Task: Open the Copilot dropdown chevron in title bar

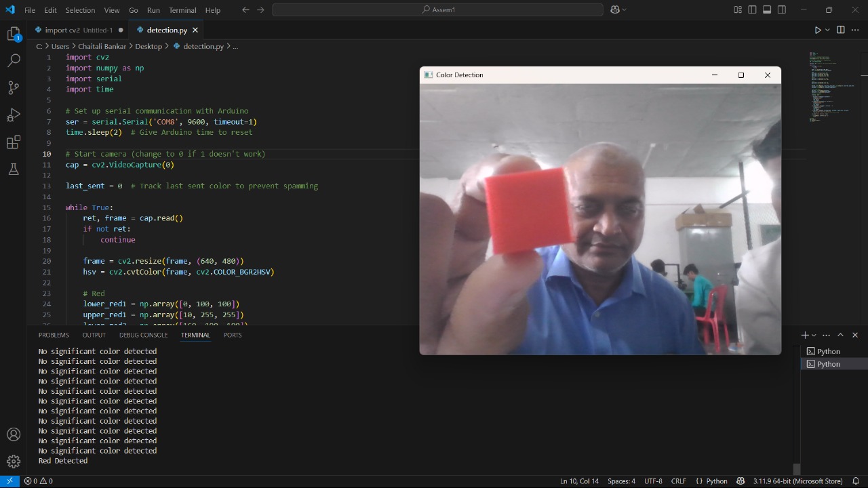Action: tap(624, 9)
